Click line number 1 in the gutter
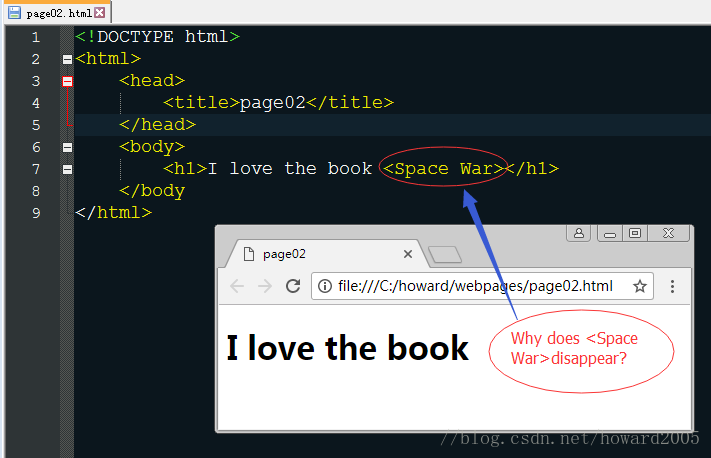This screenshot has height=458, width=711. tap(36, 37)
